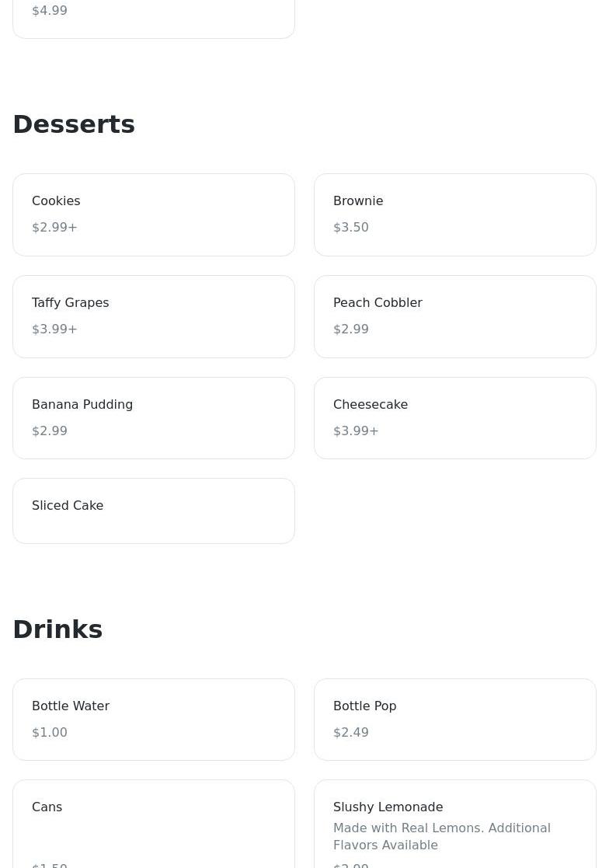Screen dimensions: 609x868
Task: Click the $1.00 Bottle Water price
Action: coord(50,733)
